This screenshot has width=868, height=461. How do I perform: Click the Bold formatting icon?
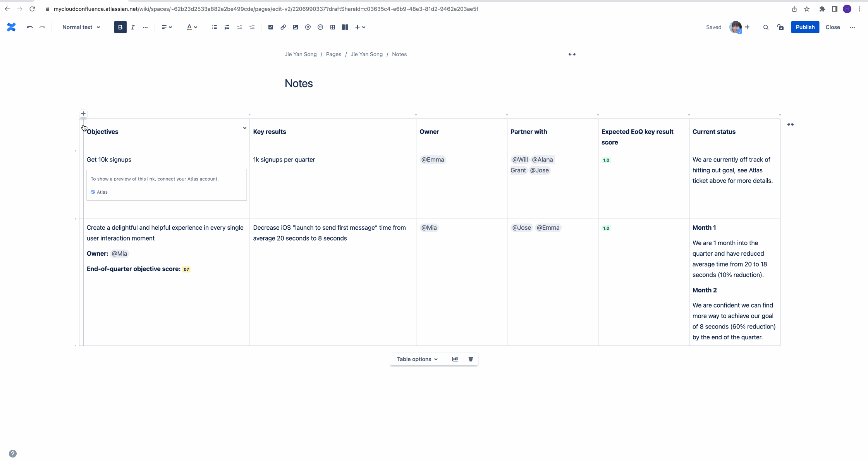point(120,27)
